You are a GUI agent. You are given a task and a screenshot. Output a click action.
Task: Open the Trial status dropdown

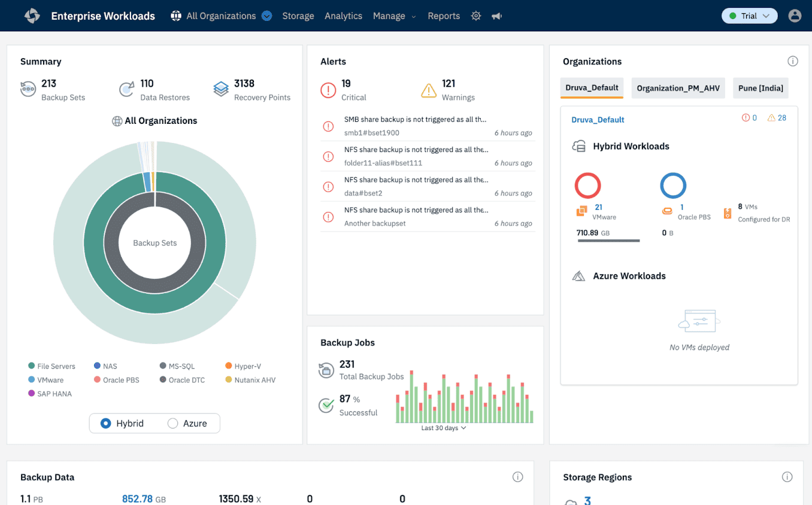pos(749,16)
